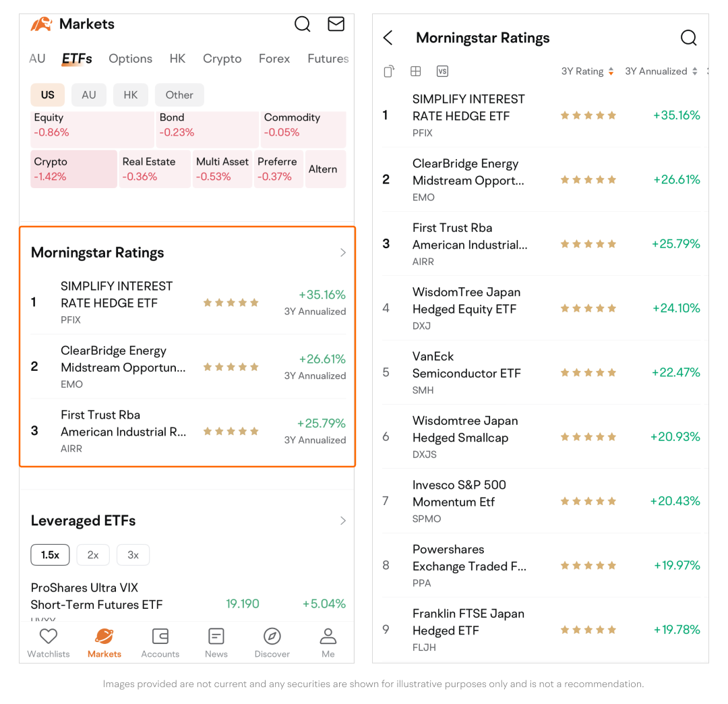The image size is (728, 704).
Task: Tap the search icon in Markets header
Action: pos(303,24)
